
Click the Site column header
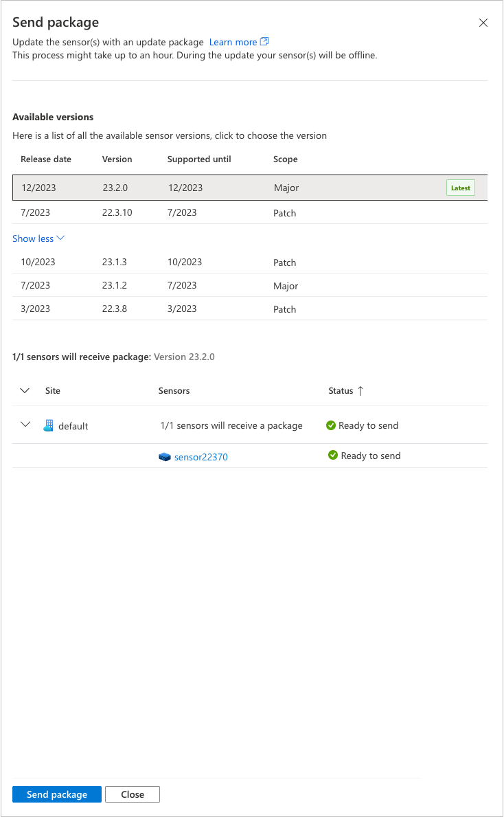point(53,391)
